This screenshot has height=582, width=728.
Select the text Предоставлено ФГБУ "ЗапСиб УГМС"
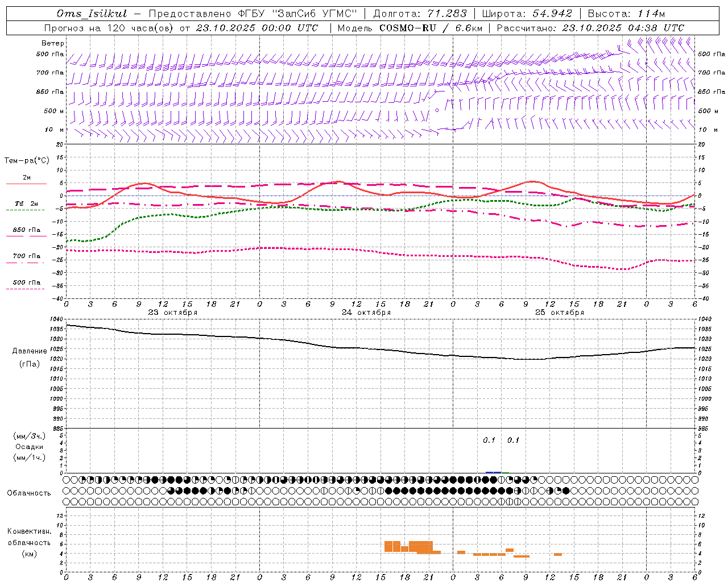coord(253,14)
